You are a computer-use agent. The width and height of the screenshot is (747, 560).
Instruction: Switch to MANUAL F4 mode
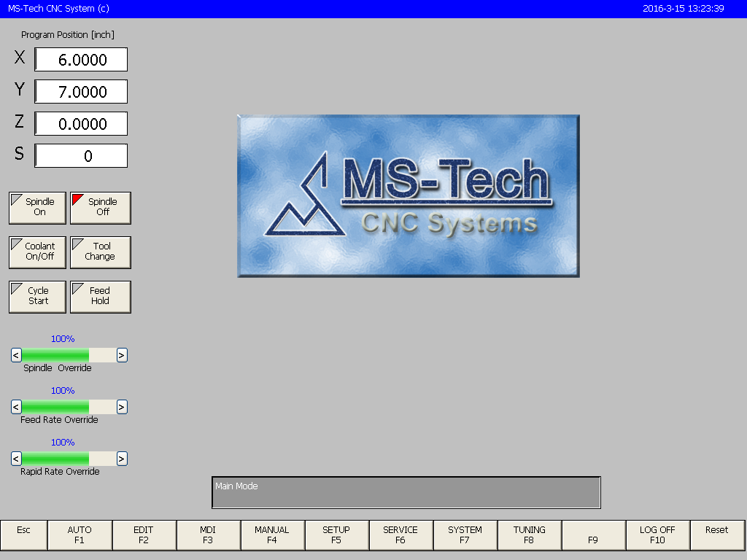point(273,534)
